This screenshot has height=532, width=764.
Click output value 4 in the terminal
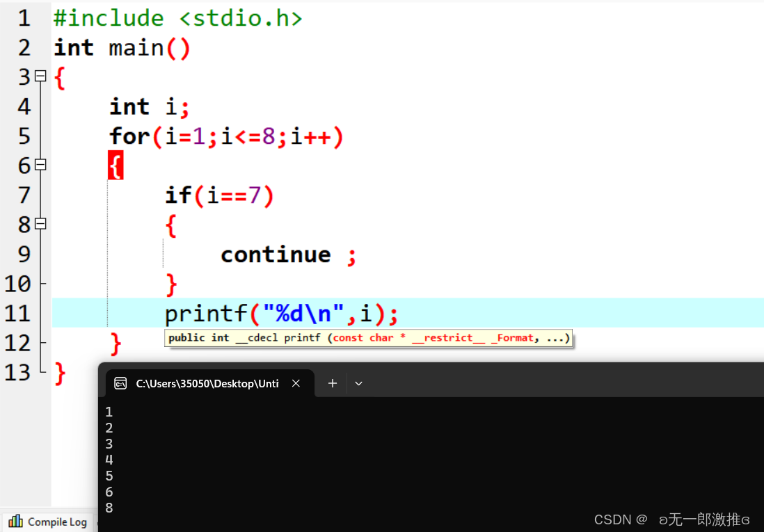[x=109, y=460]
